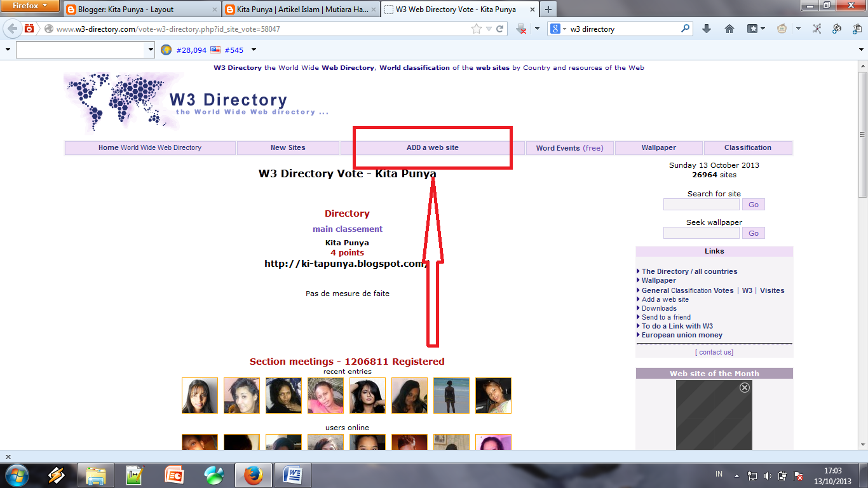Open the Downloads sidebar link

[659, 308]
